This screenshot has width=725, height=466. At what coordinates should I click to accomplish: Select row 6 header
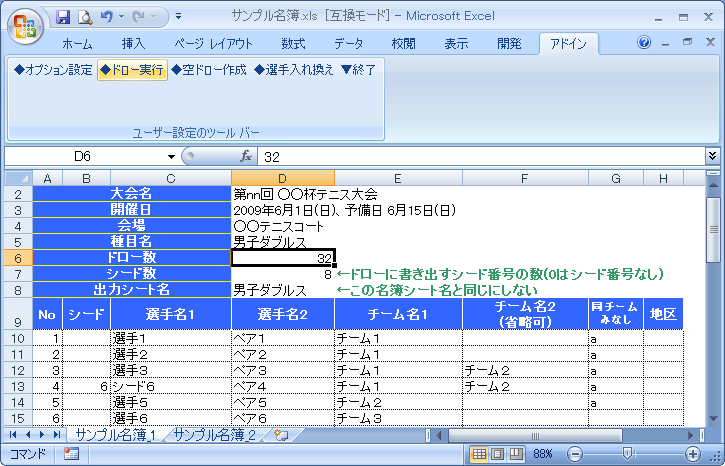18,258
